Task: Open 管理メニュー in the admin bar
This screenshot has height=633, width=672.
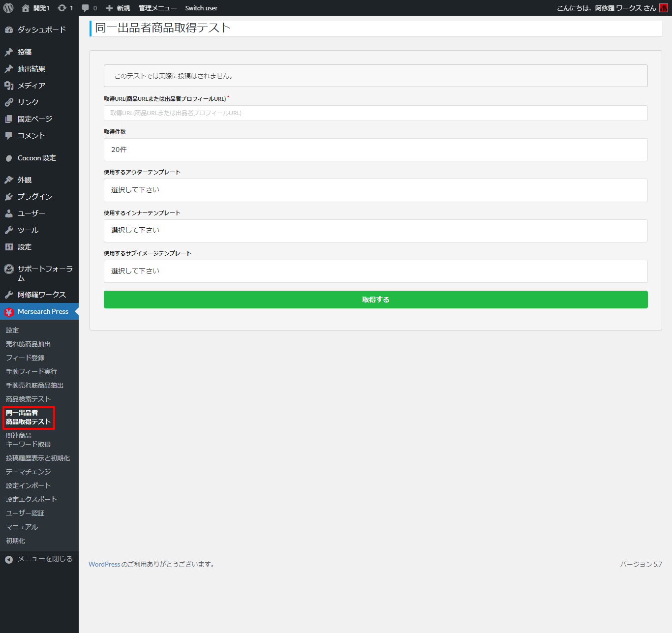Action: tap(157, 8)
